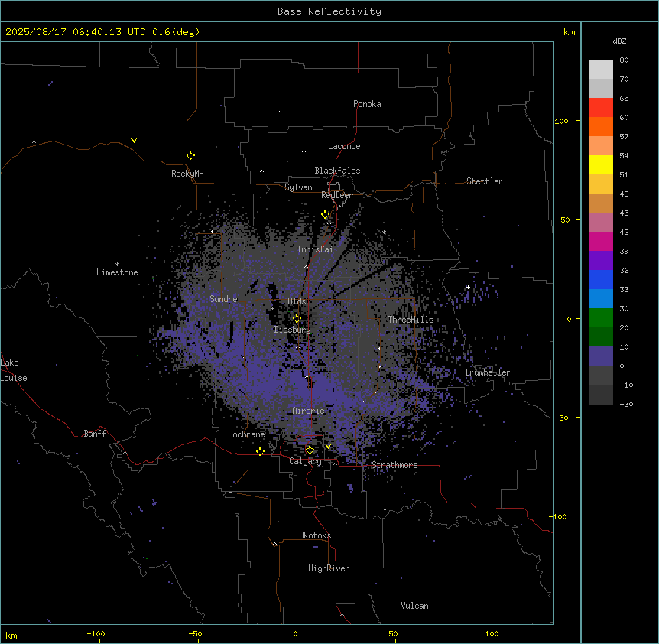This screenshot has width=659, height=644.
Task: Click the 80 value on dBZ scale
Action: pos(624,60)
